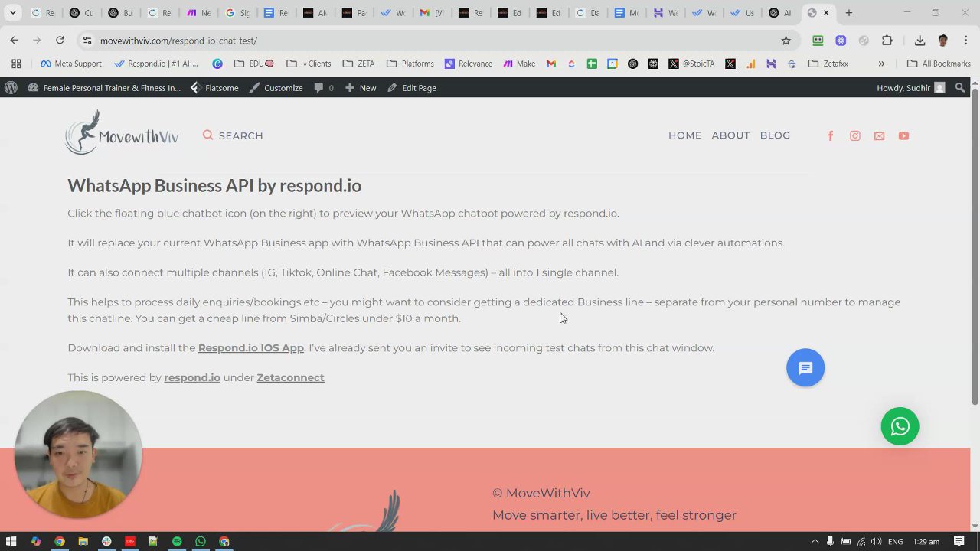
Task: Go to the BLOG menu item
Action: click(775, 135)
